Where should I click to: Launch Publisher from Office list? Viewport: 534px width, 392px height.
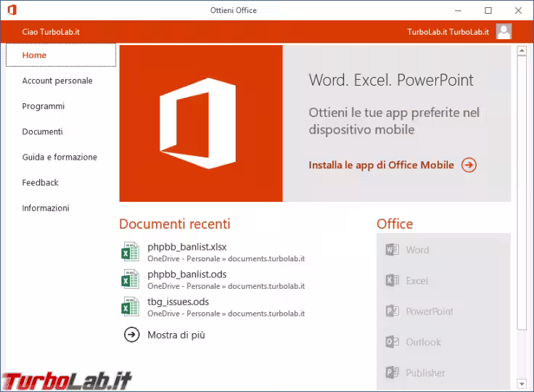(425, 373)
